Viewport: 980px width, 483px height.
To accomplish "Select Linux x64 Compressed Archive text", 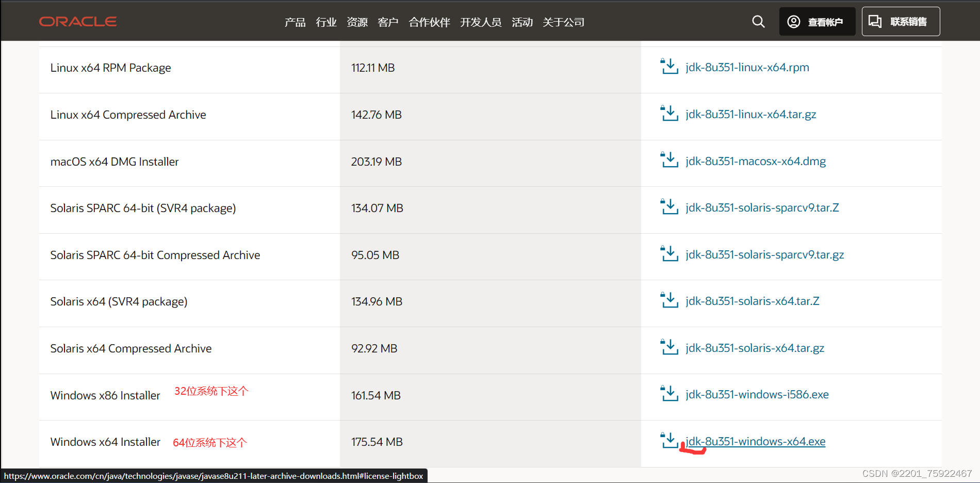I will click(x=128, y=115).
